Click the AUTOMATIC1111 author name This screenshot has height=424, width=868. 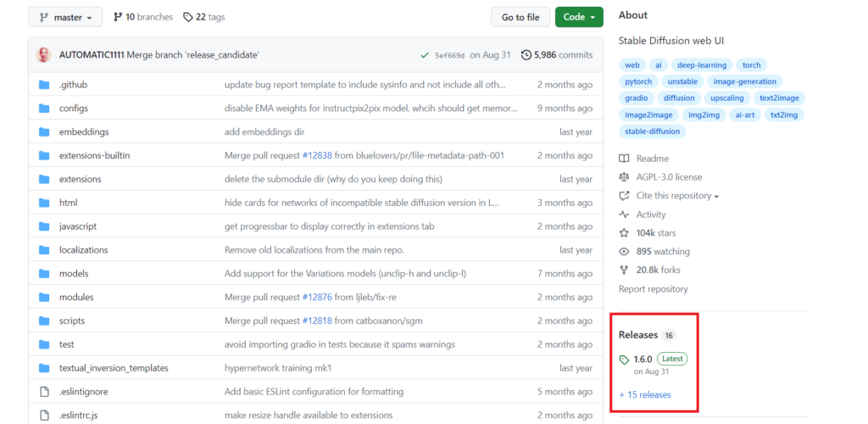tap(92, 55)
